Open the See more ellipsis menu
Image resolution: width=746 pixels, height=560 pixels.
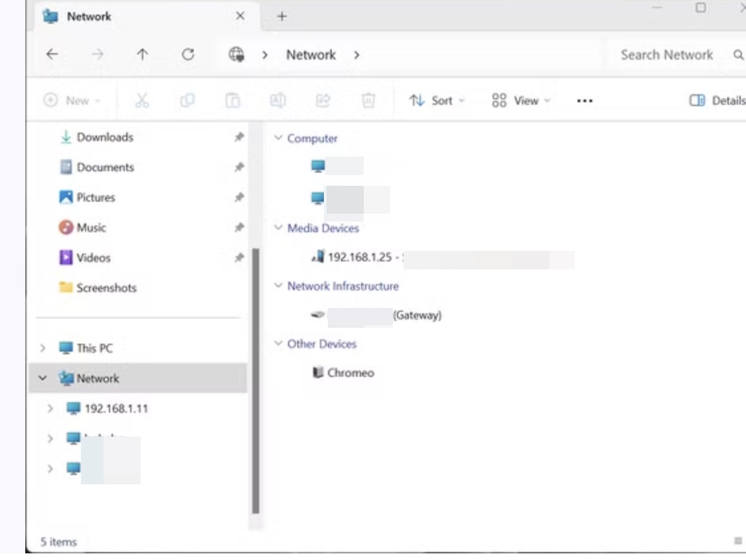coord(584,101)
